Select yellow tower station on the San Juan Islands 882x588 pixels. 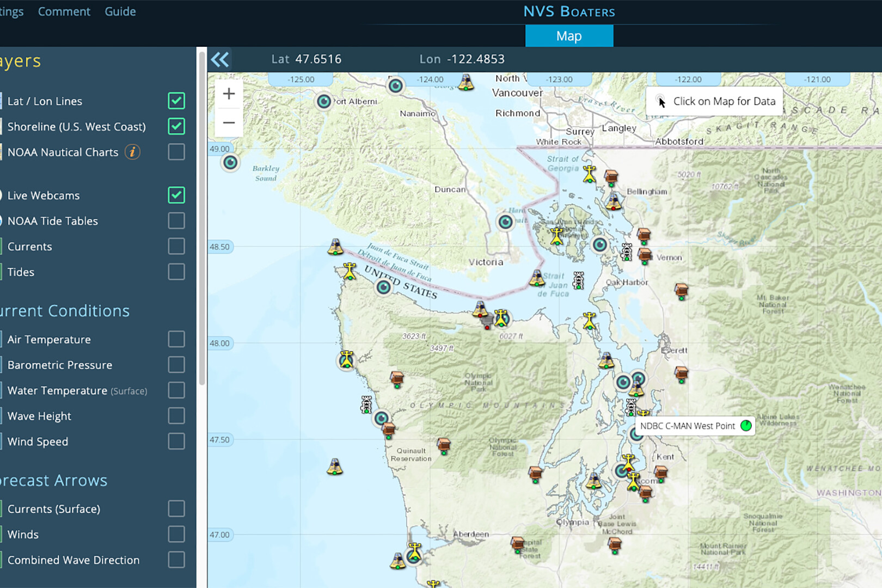(556, 236)
